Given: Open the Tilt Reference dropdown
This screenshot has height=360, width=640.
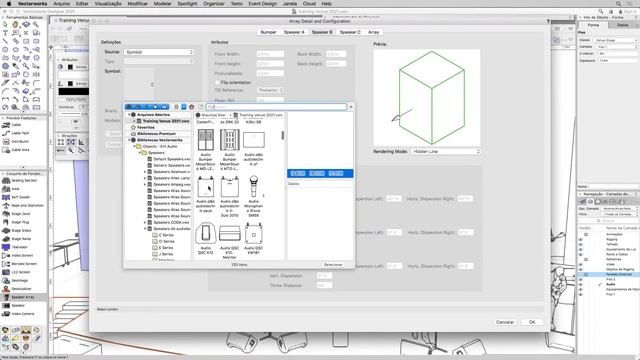Looking at the screenshot, I should (270, 90).
